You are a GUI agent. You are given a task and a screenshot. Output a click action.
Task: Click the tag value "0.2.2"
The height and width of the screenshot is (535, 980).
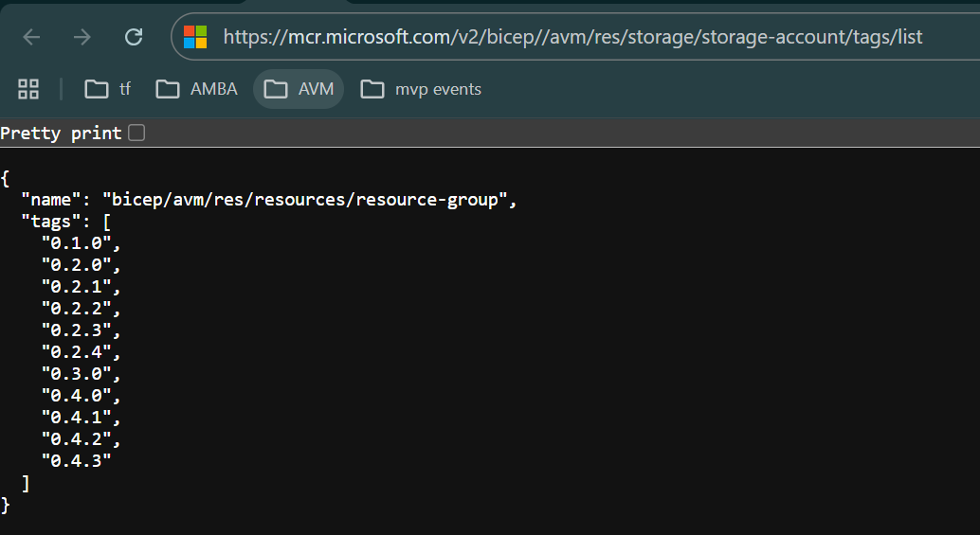(x=76, y=309)
